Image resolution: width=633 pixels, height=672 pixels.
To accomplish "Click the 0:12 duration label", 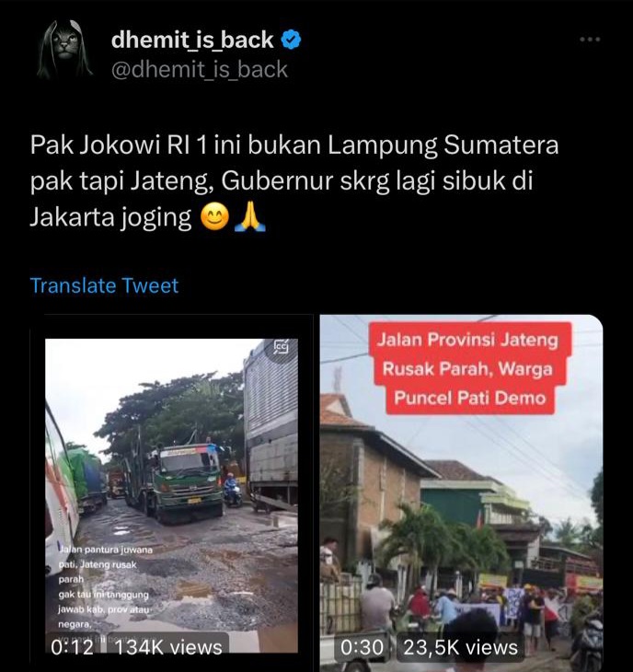I will tap(72, 647).
